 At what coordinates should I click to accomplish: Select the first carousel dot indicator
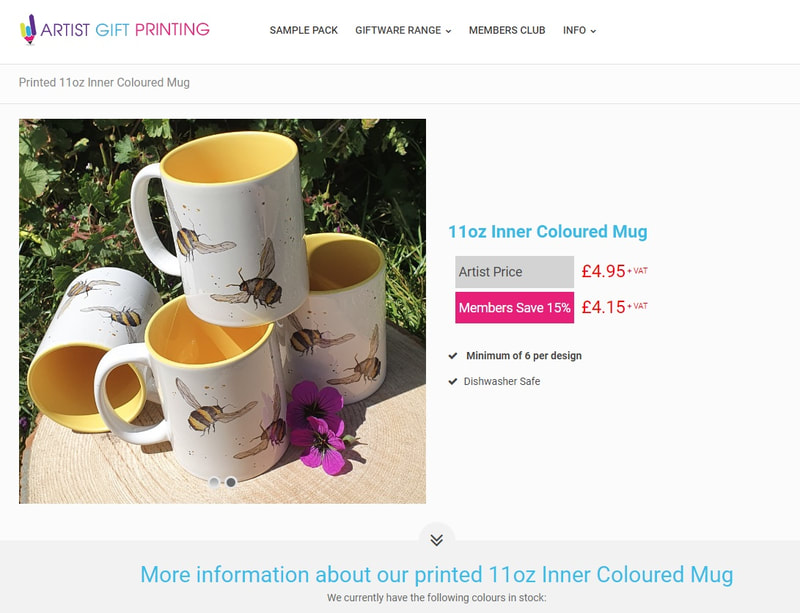[214, 482]
